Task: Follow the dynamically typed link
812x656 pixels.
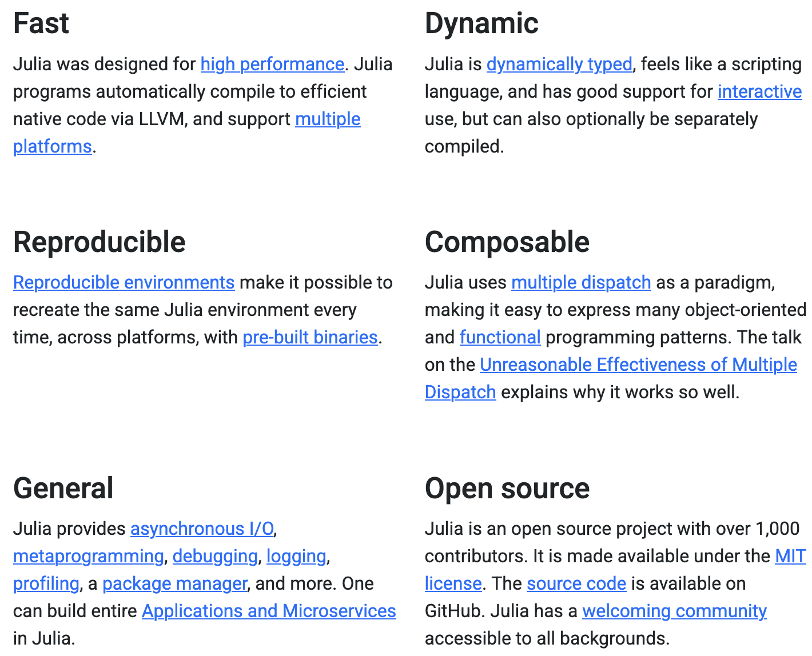Action: [559, 64]
